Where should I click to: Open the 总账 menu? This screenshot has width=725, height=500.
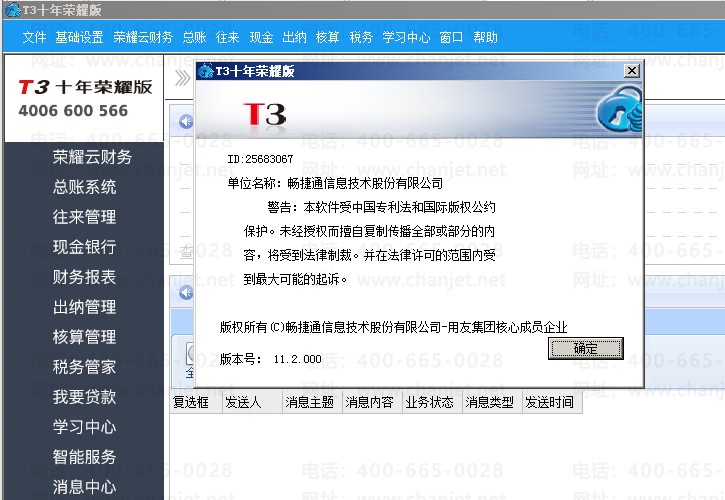[x=194, y=37]
